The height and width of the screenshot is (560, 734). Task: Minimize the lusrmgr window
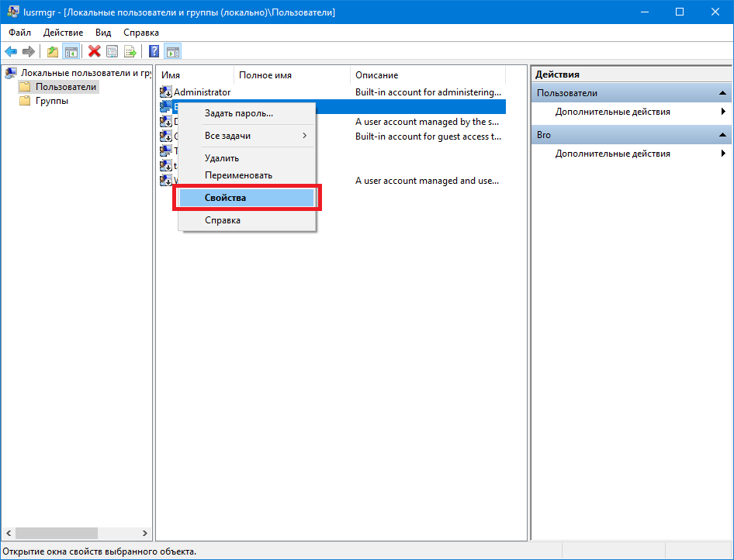(x=644, y=12)
